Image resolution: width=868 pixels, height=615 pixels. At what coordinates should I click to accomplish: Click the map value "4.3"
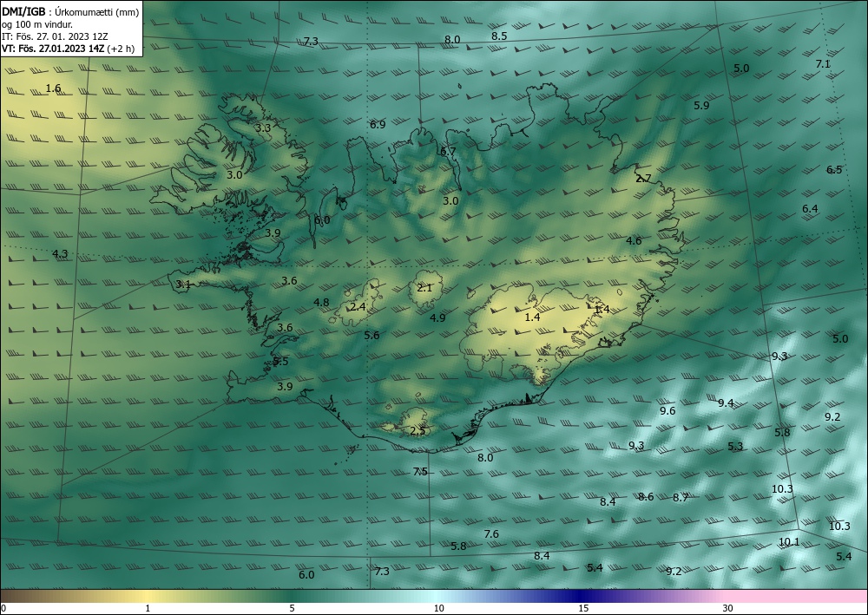tap(60, 254)
